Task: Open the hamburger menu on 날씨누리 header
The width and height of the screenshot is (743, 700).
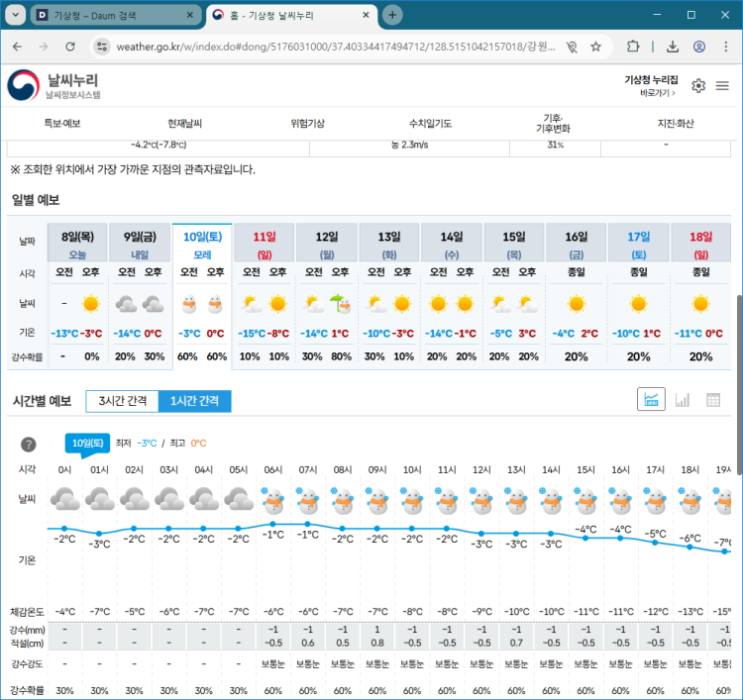Action: click(x=722, y=86)
